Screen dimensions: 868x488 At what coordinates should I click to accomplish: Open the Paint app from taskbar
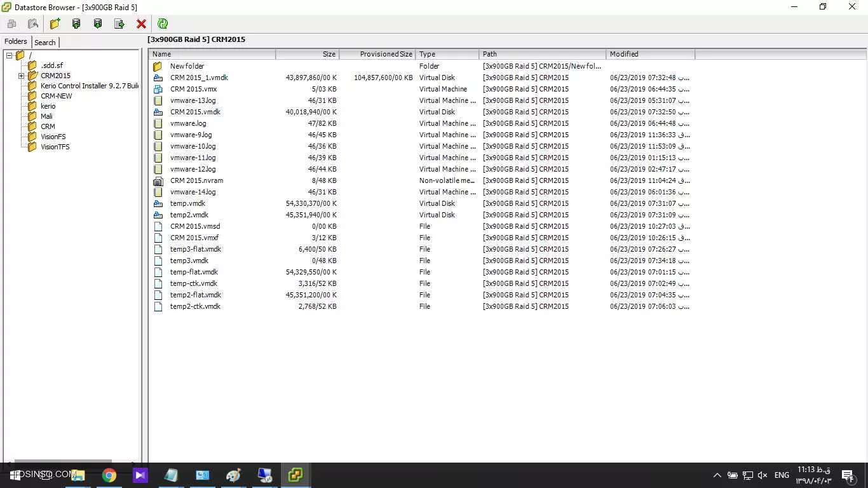[234, 475]
